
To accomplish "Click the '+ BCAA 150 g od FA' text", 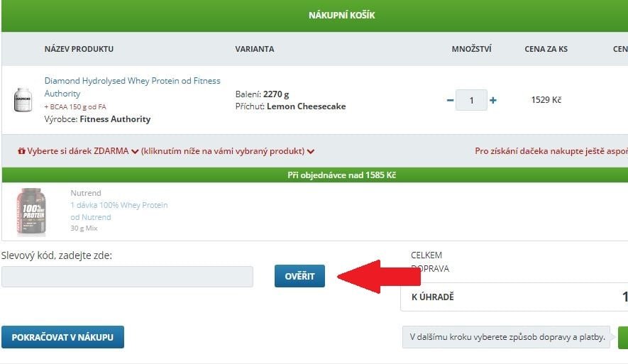I will pyautogui.click(x=75, y=106).
